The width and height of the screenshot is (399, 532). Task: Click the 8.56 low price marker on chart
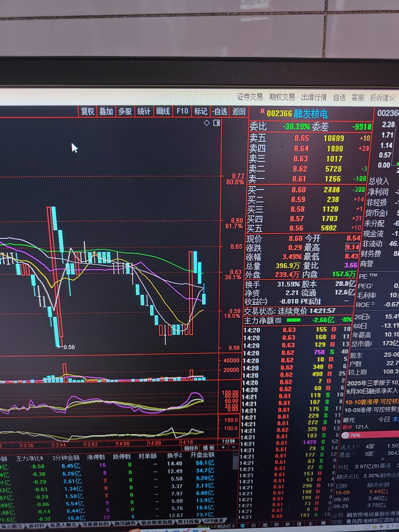pyautogui.click(x=69, y=347)
